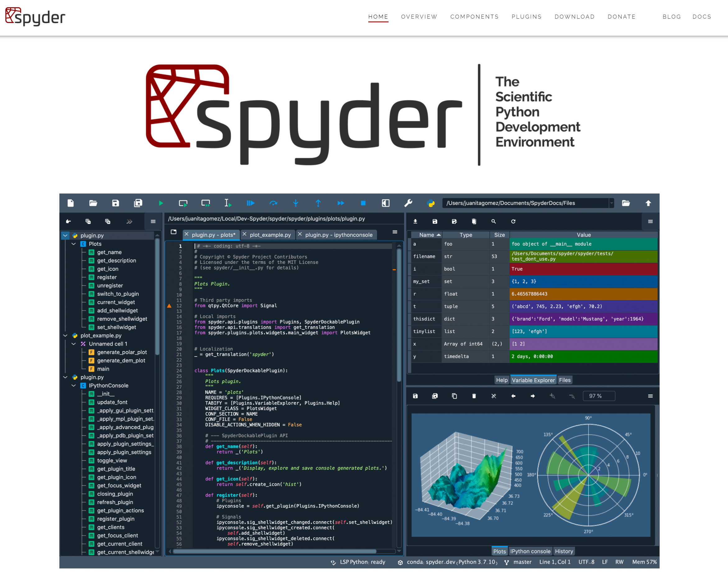728x575 pixels.
Task: Click the 97 % zoom field
Action: pyautogui.click(x=598, y=396)
